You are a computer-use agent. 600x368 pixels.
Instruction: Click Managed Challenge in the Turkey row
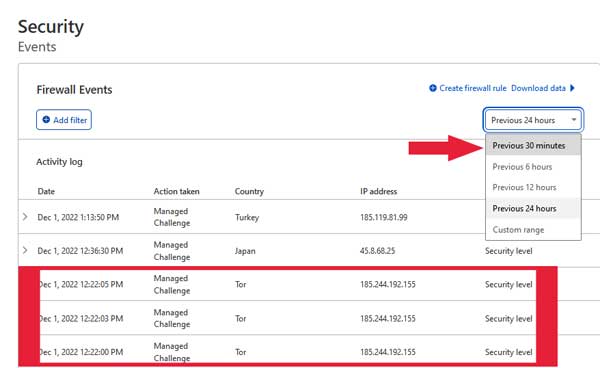point(172,217)
